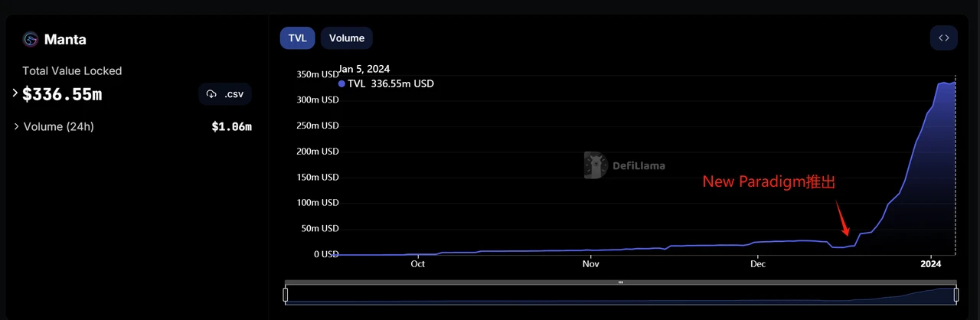Click the Dec label on time axis

(x=757, y=264)
